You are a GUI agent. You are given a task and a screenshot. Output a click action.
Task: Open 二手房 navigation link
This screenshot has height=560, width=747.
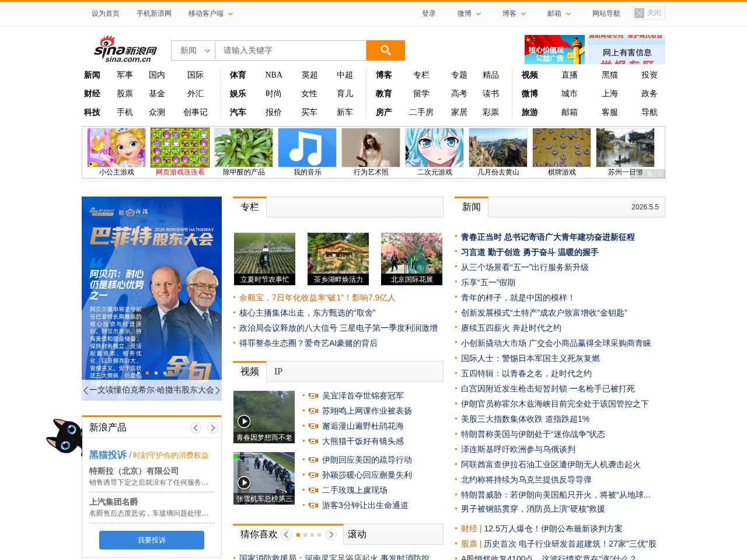click(421, 112)
